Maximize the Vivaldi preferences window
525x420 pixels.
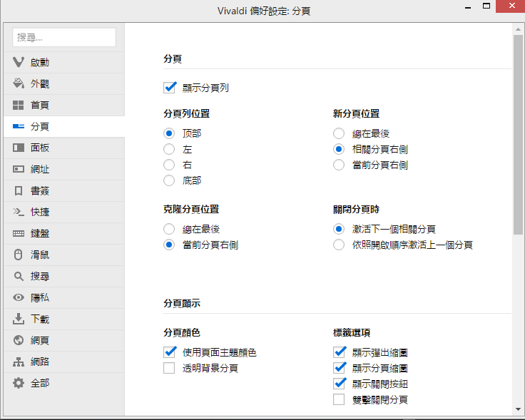coord(486,6)
